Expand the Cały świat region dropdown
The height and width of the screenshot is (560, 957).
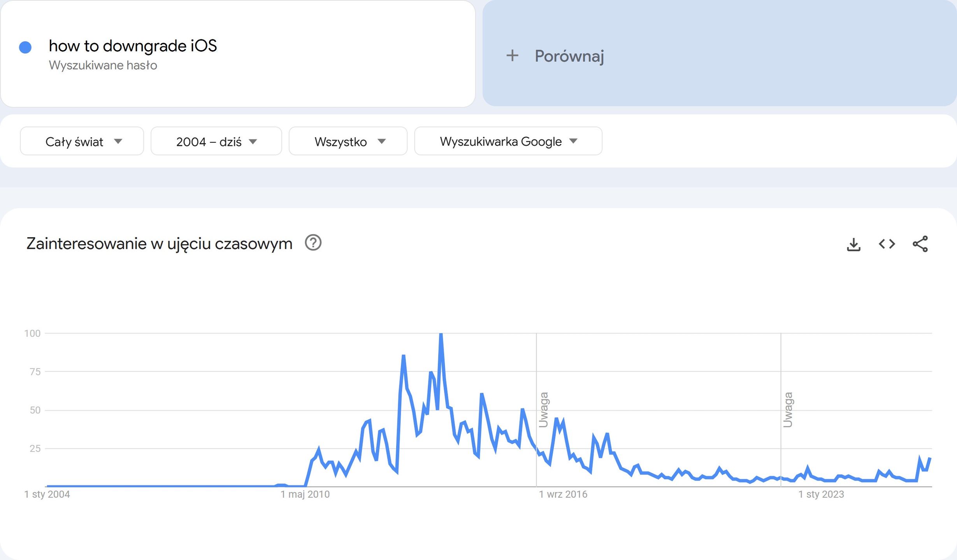coord(82,141)
